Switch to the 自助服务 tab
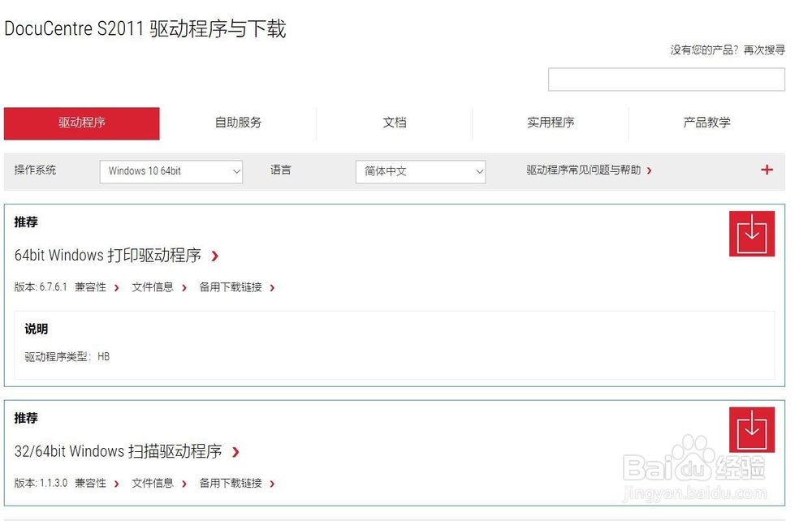812x521 pixels. pos(238,123)
